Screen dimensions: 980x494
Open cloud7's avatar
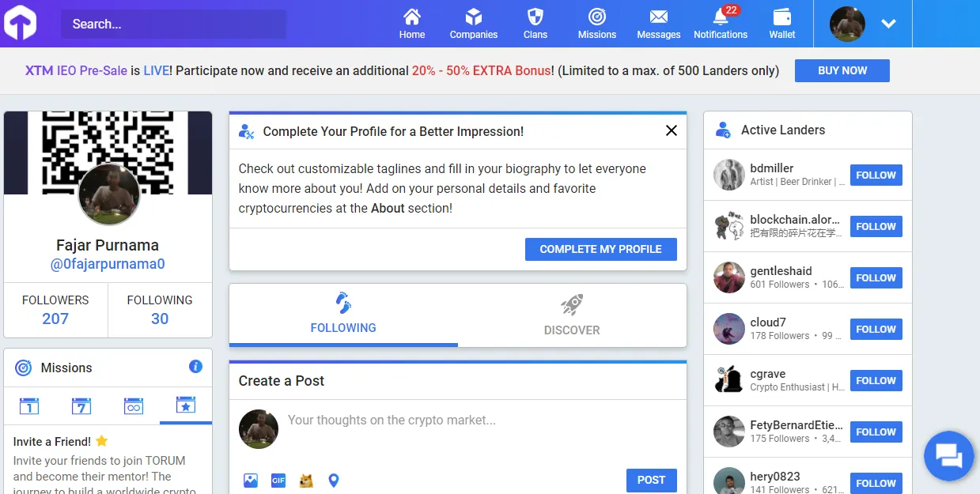click(729, 329)
